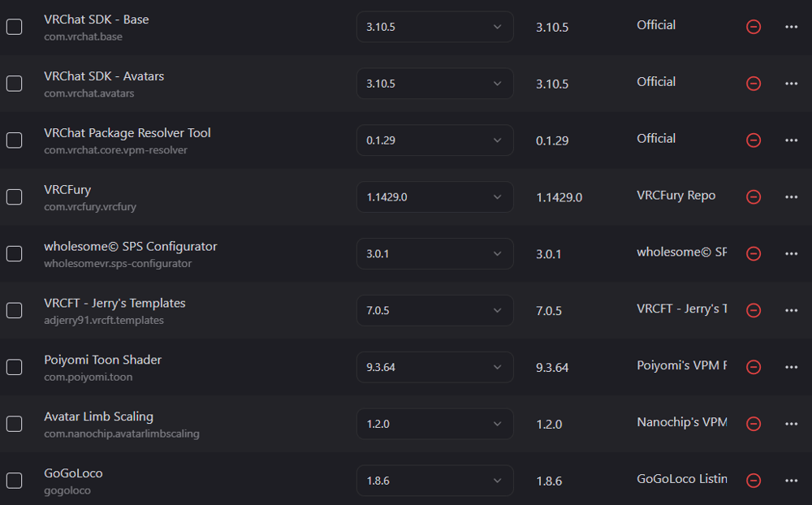
Task: Open more options for Avatar Limb Scaling
Action: point(791,424)
